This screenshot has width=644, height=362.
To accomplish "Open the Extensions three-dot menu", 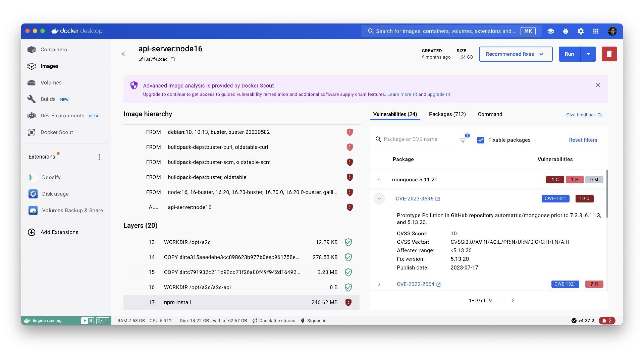I will point(99,157).
